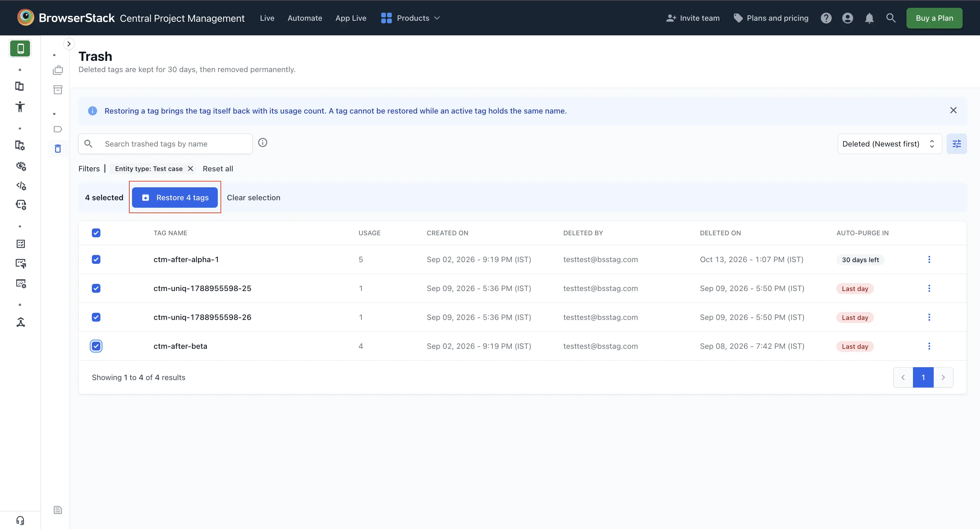This screenshot has width=980, height=529.
Task: Go to the App Live menu item
Action: coord(351,18)
